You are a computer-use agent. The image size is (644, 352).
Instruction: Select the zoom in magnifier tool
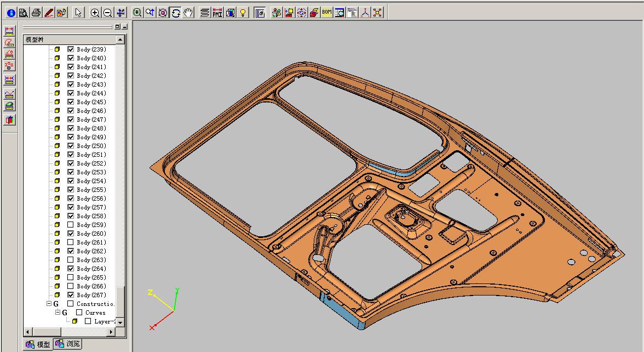pyautogui.click(x=95, y=13)
